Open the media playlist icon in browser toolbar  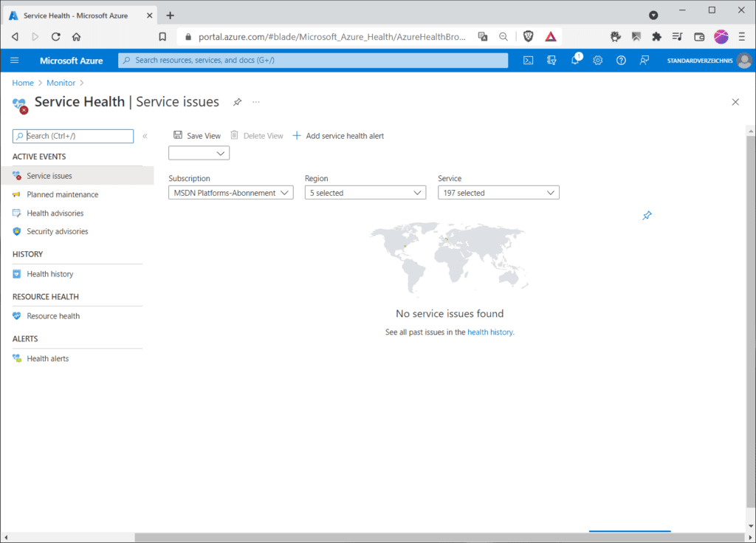point(678,37)
